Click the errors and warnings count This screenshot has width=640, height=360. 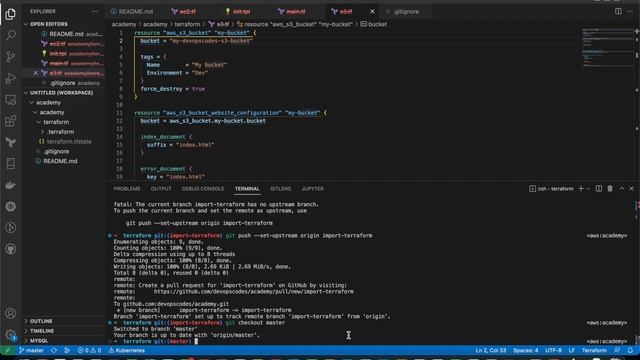(89, 350)
